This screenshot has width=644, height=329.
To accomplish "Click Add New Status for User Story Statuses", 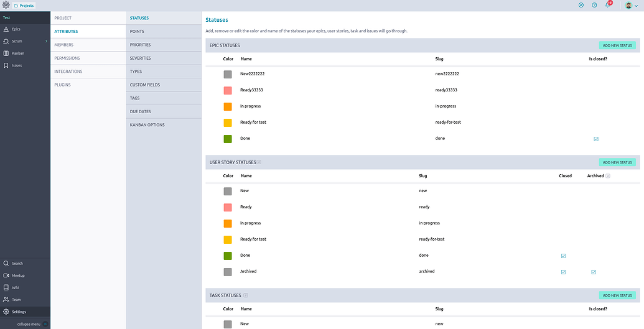I will pyautogui.click(x=617, y=162).
